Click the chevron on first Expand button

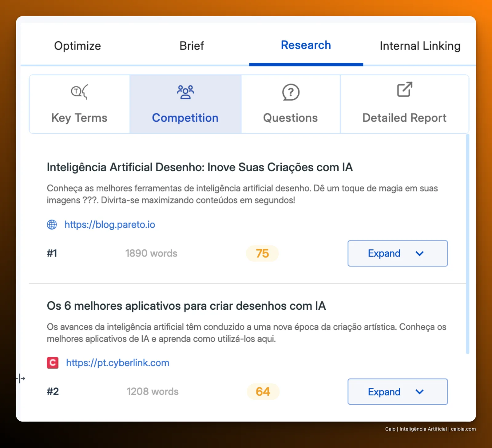click(419, 254)
